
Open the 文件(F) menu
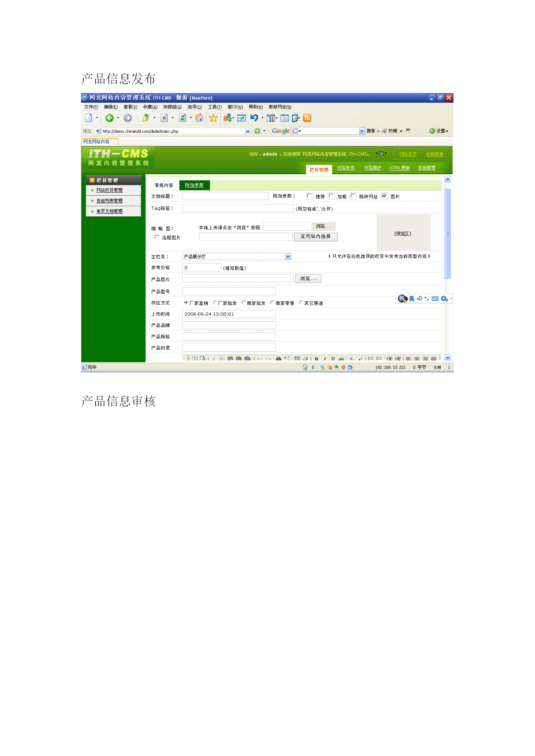[91, 107]
